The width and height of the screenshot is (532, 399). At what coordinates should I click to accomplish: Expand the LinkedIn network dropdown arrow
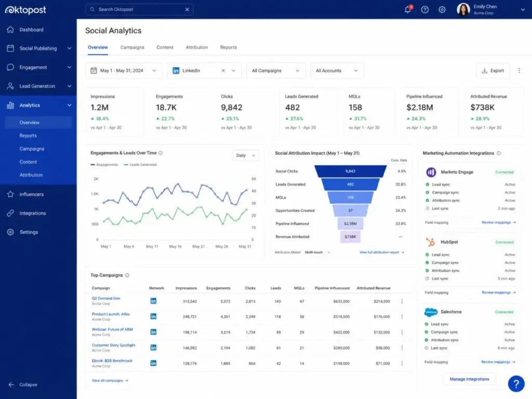pyautogui.click(x=233, y=71)
